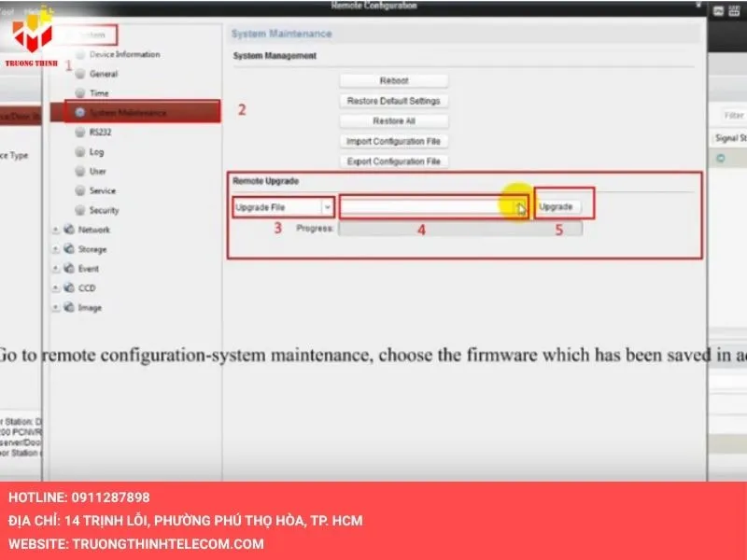Click the Storage section icon
This screenshot has width=747, height=560.
coord(67,249)
